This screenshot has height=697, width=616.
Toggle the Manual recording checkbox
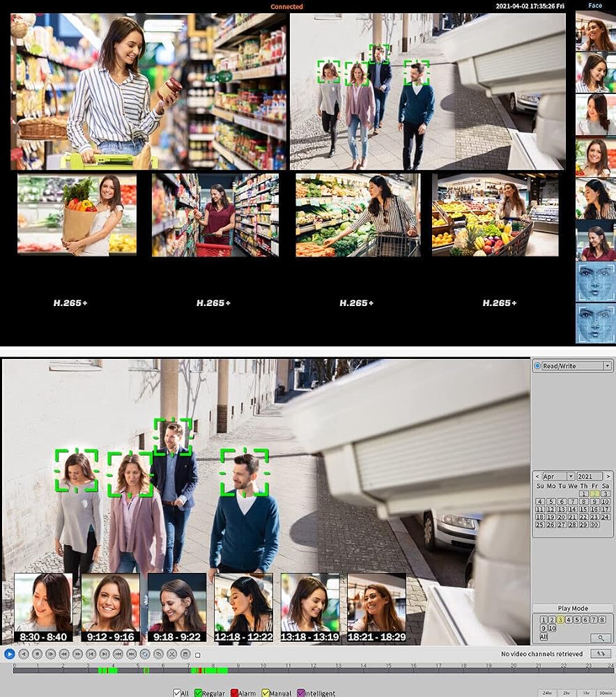coord(265,693)
